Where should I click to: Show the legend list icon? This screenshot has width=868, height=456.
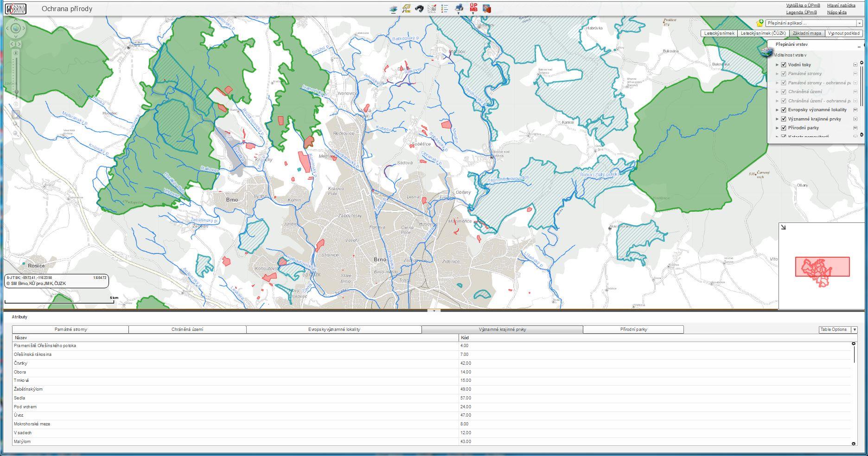coord(445,9)
